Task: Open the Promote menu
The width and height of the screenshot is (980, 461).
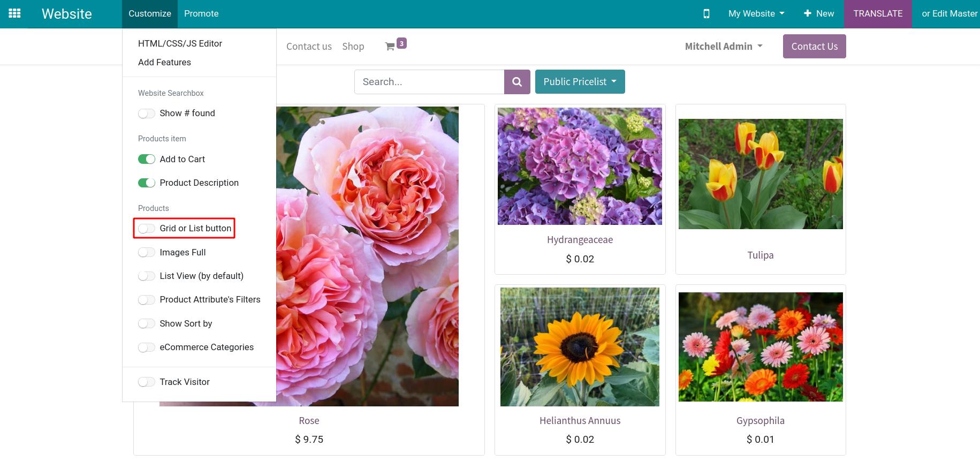Action: click(201, 13)
